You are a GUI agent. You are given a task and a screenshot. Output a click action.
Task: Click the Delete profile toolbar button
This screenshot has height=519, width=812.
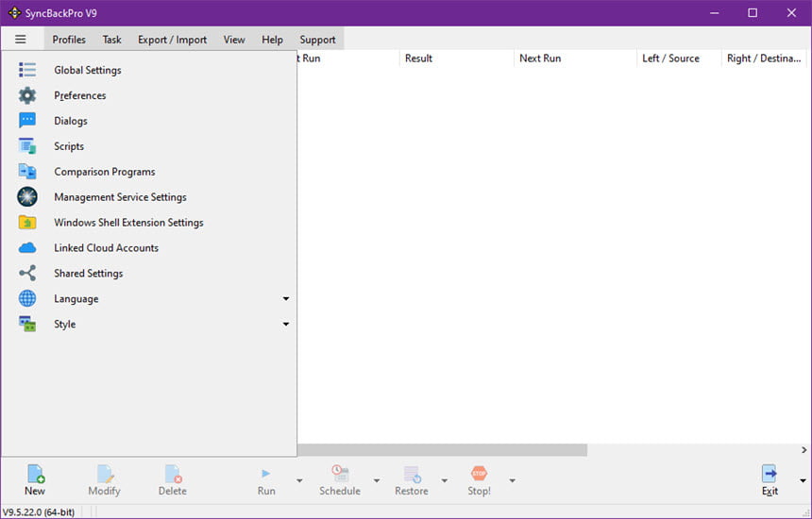coord(173,480)
